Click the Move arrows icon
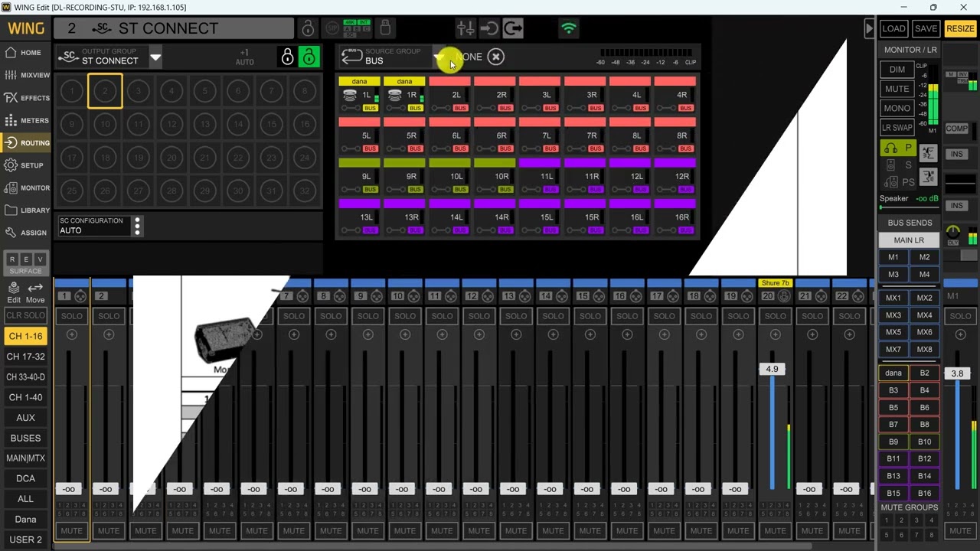The width and height of the screenshot is (980, 551). coord(35,292)
